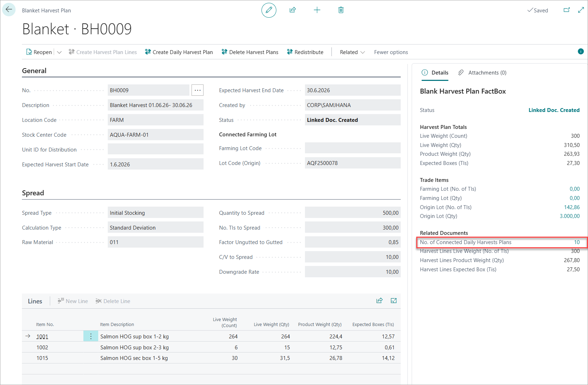
Task: Click the Quantity to Spread field
Action: point(353,213)
